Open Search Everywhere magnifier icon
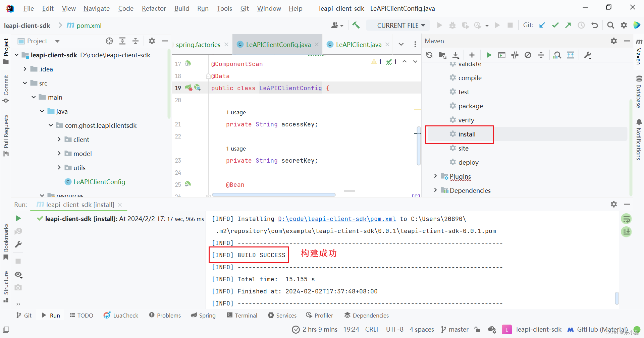Image resolution: width=644 pixels, height=338 pixels. coord(610,25)
